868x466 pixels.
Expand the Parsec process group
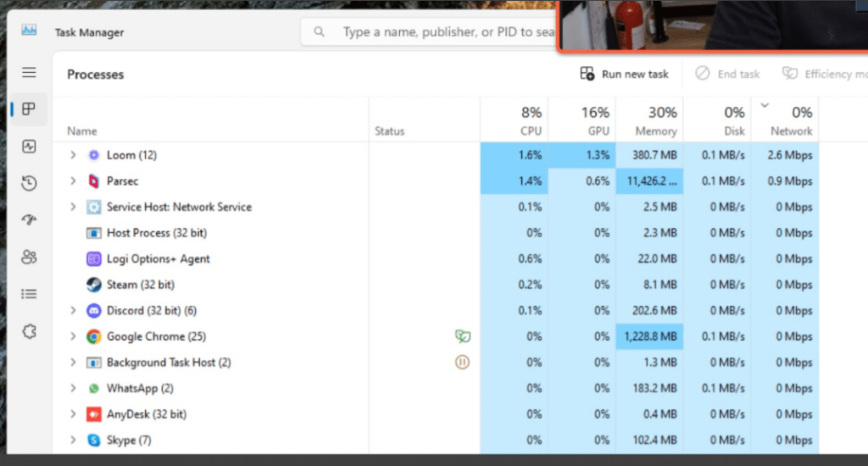pyautogui.click(x=73, y=181)
